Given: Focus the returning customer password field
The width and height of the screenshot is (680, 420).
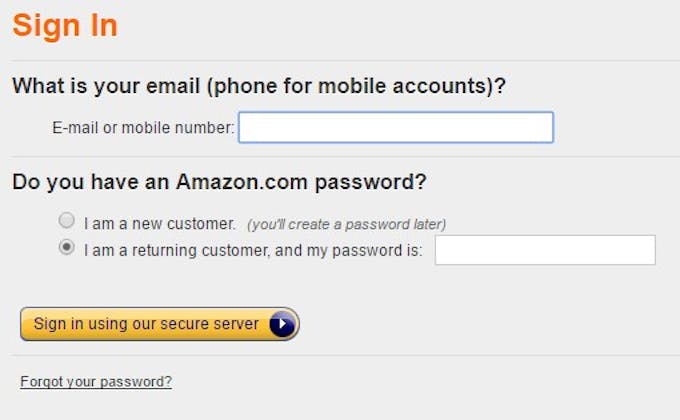Looking at the screenshot, I should [x=545, y=250].
